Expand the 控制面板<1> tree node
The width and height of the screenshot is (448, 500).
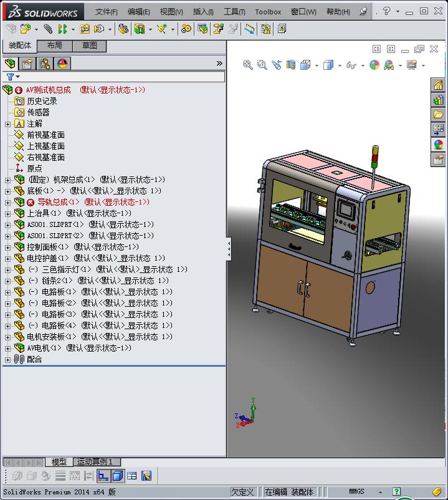click(x=7, y=248)
